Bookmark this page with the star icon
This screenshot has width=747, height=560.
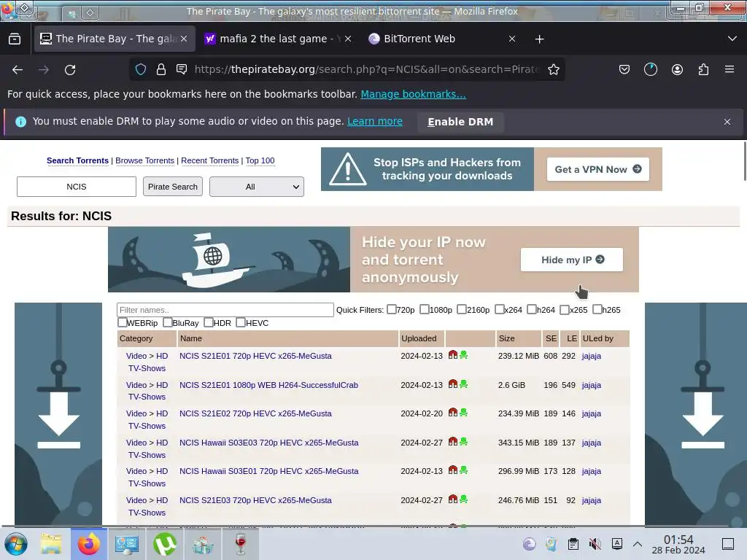(x=553, y=69)
